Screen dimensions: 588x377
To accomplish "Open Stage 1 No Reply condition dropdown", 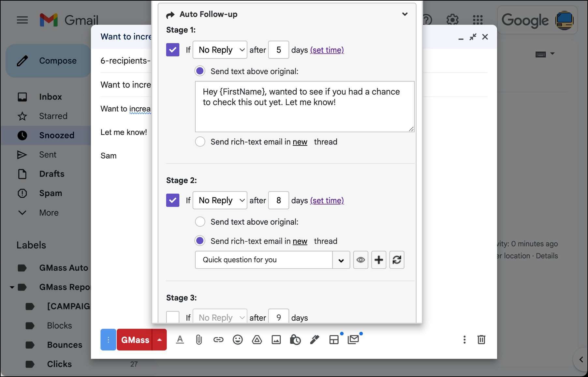I will (220, 50).
